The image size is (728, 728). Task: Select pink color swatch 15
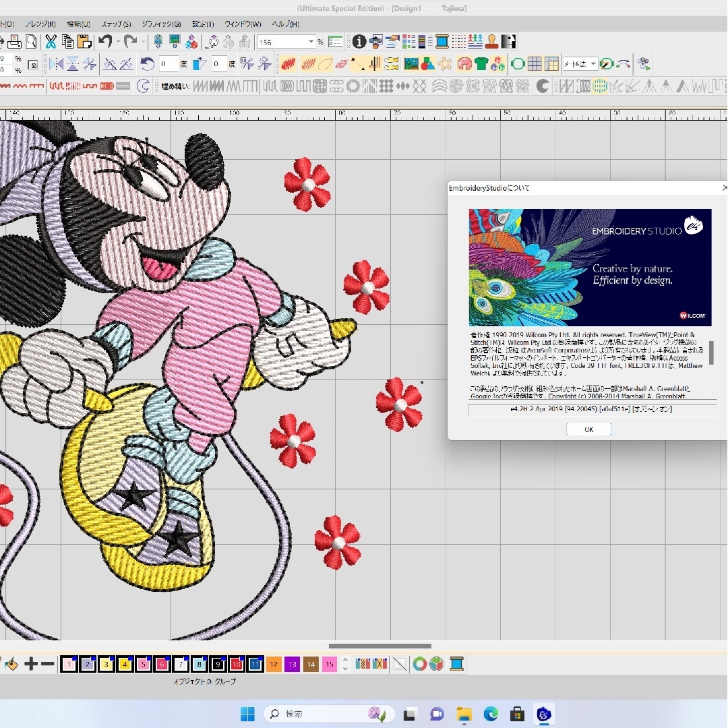tap(329, 664)
